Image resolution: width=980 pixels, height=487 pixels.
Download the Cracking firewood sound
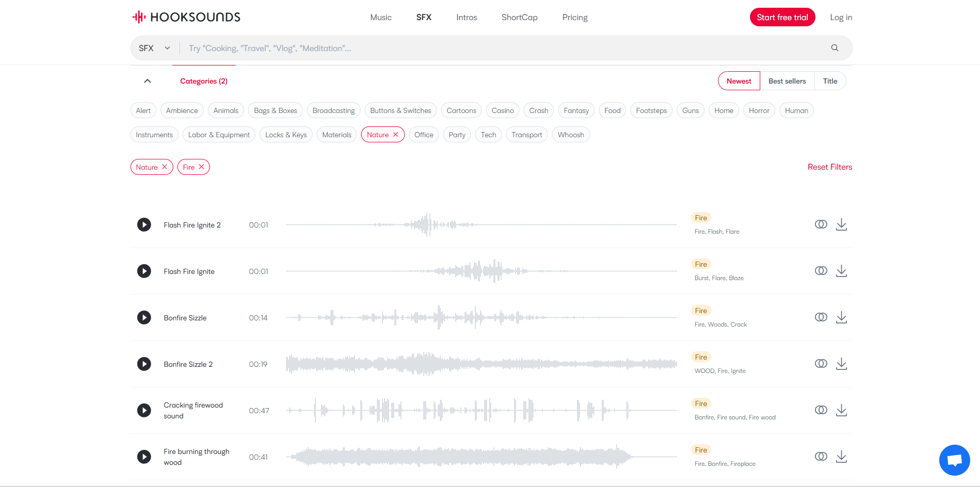click(x=842, y=410)
